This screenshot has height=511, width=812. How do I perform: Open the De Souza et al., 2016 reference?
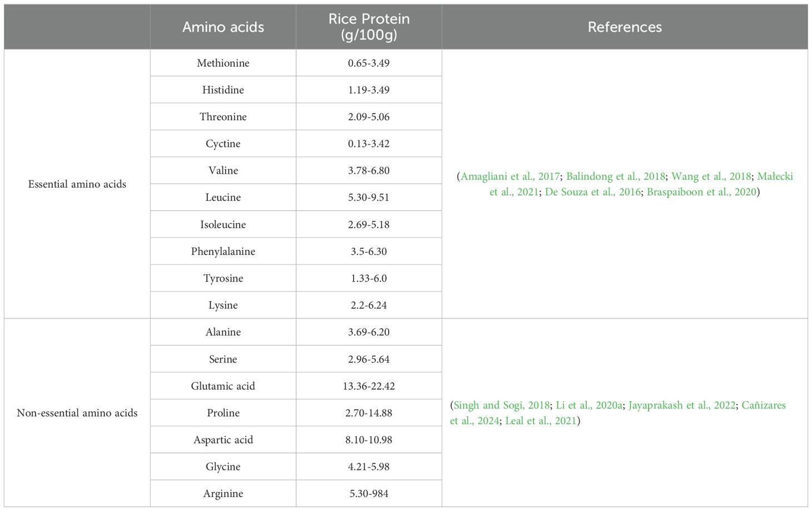tap(592, 192)
